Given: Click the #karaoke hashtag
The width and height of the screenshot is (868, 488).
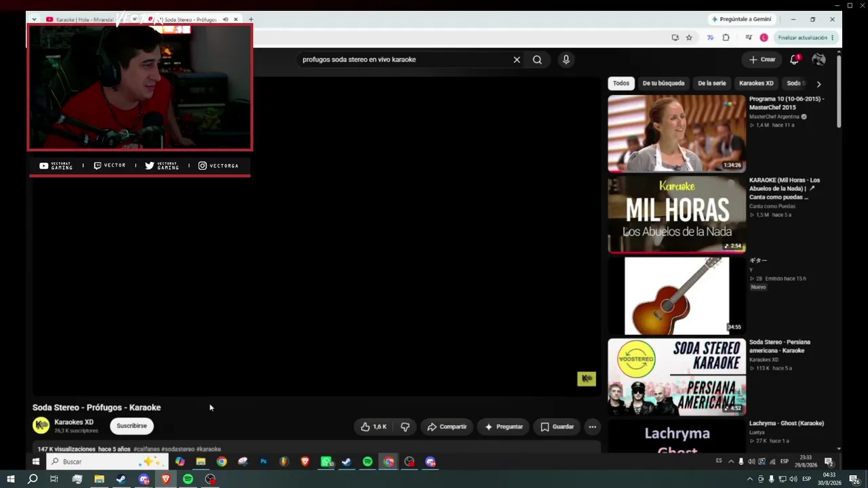Looking at the screenshot, I should (x=209, y=449).
